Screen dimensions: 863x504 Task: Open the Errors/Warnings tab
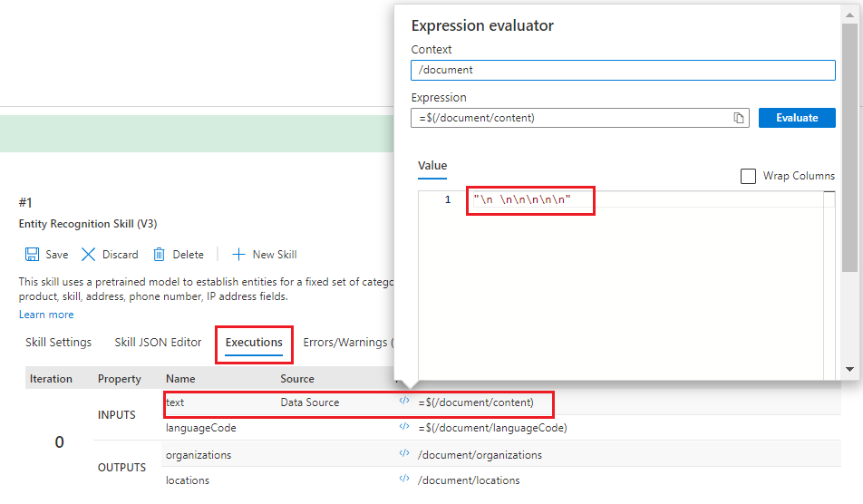click(348, 343)
